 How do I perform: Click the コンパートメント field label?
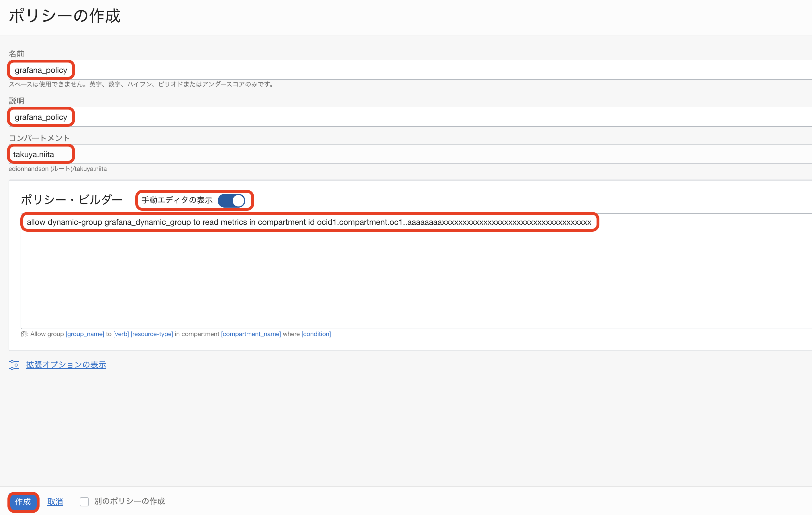pyautogui.click(x=39, y=138)
